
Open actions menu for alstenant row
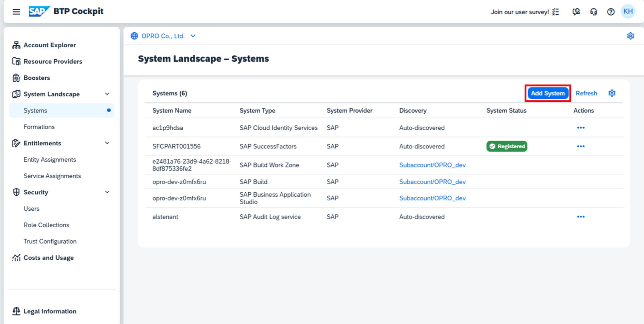[x=580, y=217]
